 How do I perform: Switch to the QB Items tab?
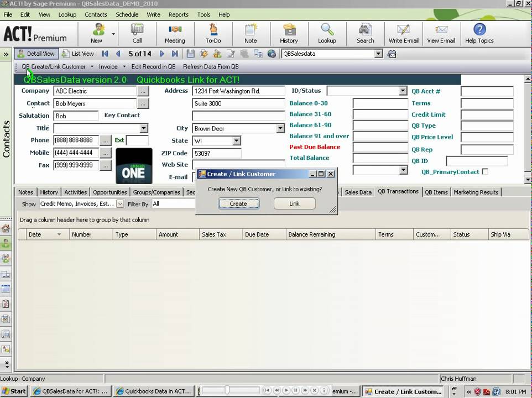[436, 192]
